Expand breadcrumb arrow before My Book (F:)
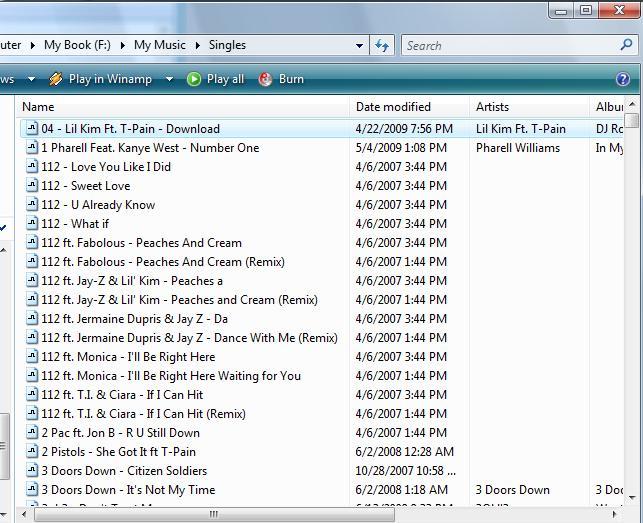The image size is (643, 523). pyautogui.click(x=33, y=45)
